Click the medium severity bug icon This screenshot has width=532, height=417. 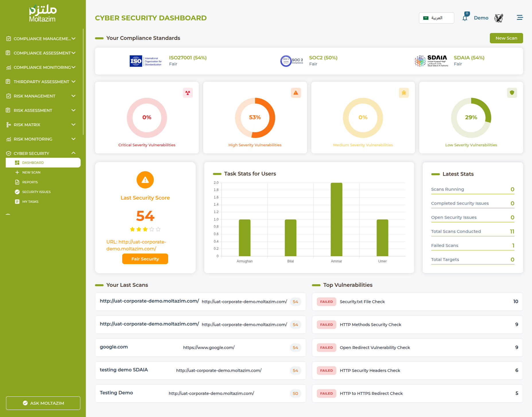click(x=404, y=93)
